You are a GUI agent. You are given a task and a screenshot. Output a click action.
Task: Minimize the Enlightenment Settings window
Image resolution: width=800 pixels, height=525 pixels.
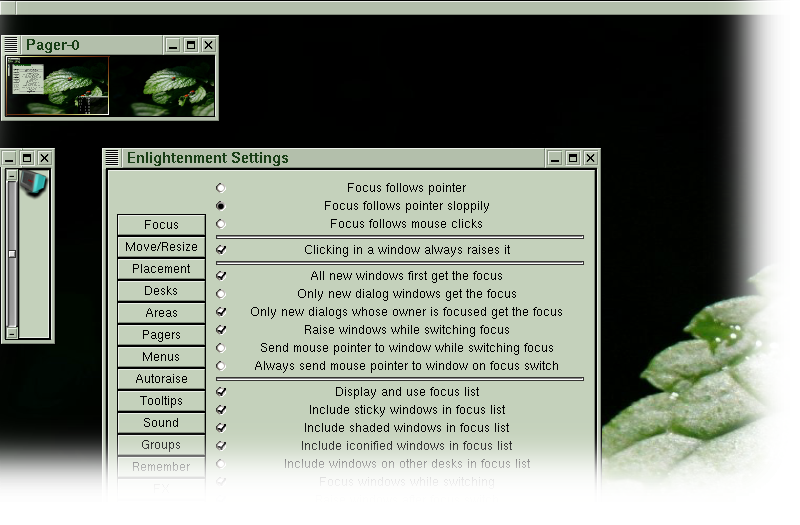[x=555, y=158]
